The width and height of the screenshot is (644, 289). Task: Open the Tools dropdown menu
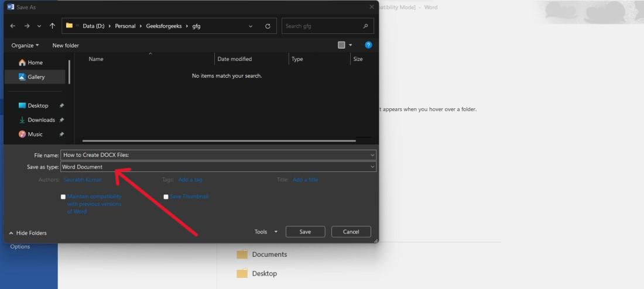pyautogui.click(x=266, y=232)
